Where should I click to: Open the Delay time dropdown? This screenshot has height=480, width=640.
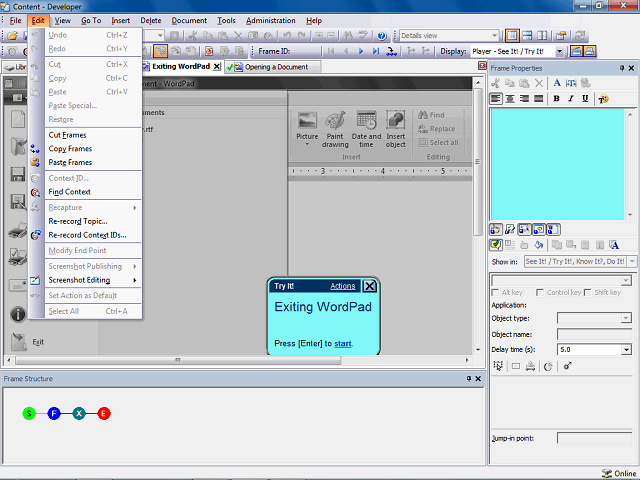coord(626,349)
